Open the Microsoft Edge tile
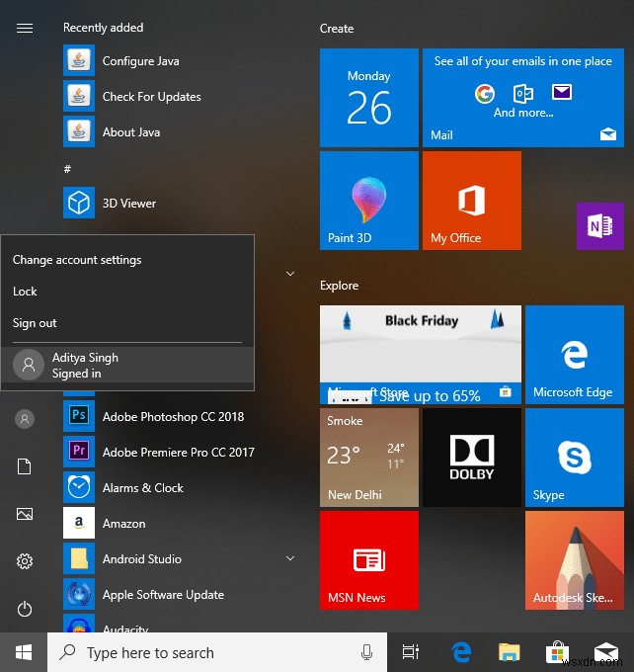634x672 pixels. [x=573, y=354]
